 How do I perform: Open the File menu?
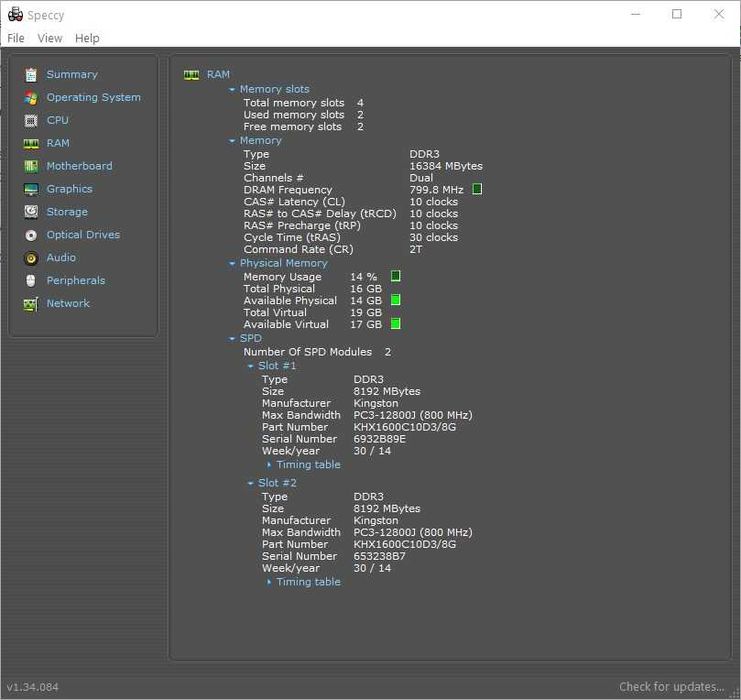point(16,38)
